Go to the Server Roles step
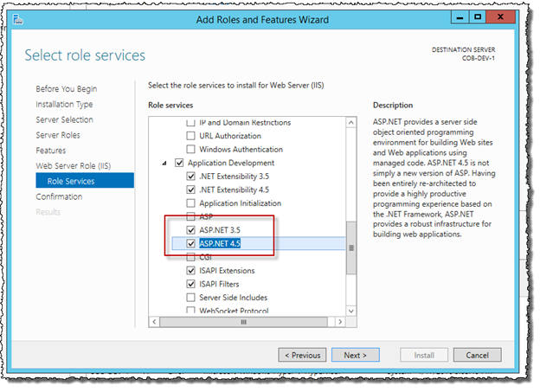This screenshot has width=540, height=392. [58, 135]
